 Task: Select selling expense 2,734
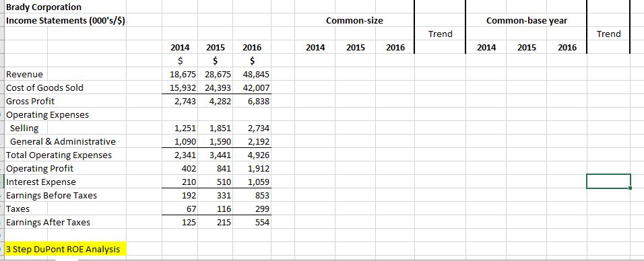coord(258,128)
